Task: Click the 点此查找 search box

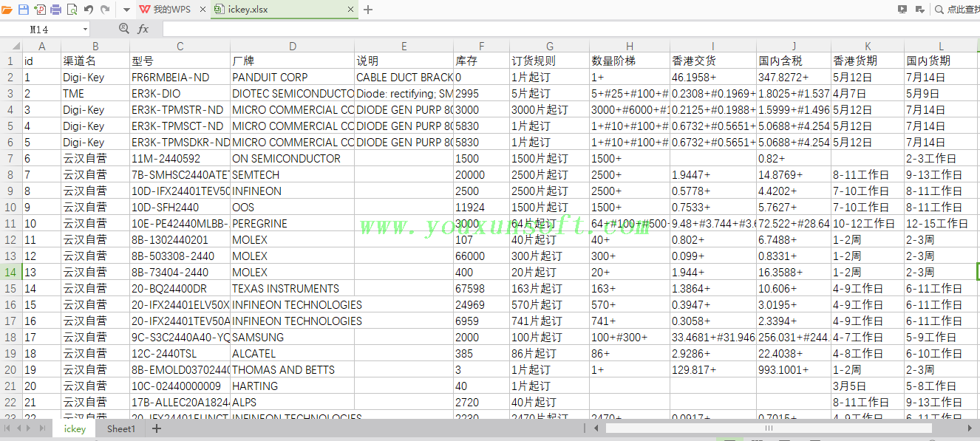Action: (958, 10)
